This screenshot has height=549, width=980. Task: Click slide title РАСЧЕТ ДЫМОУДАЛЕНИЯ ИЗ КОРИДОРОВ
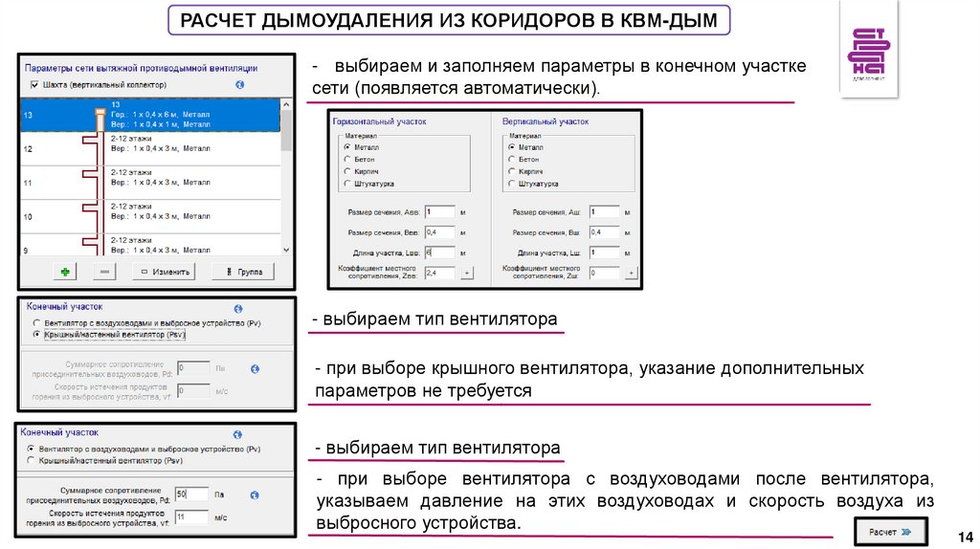click(x=449, y=20)
